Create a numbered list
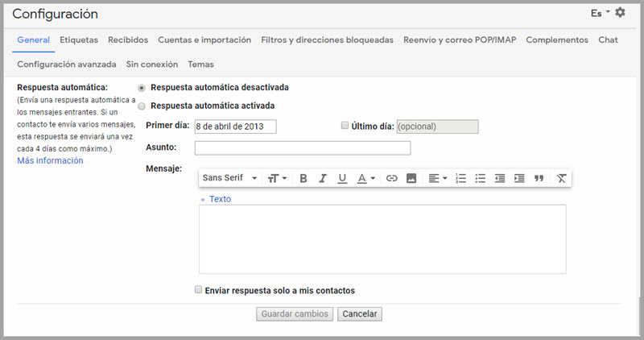The width and height of the screenshot is (644, 340). pyautogui.click(x=461, y=178)
